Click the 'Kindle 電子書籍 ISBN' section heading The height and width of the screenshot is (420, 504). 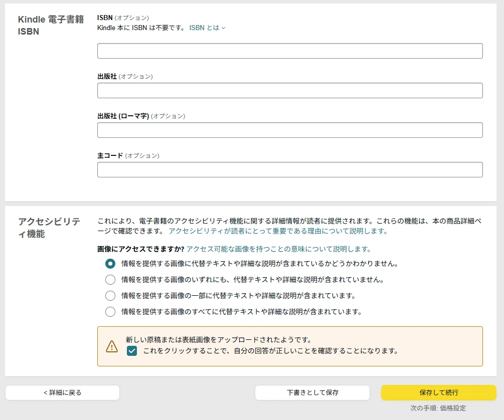(x=51, y=26)
